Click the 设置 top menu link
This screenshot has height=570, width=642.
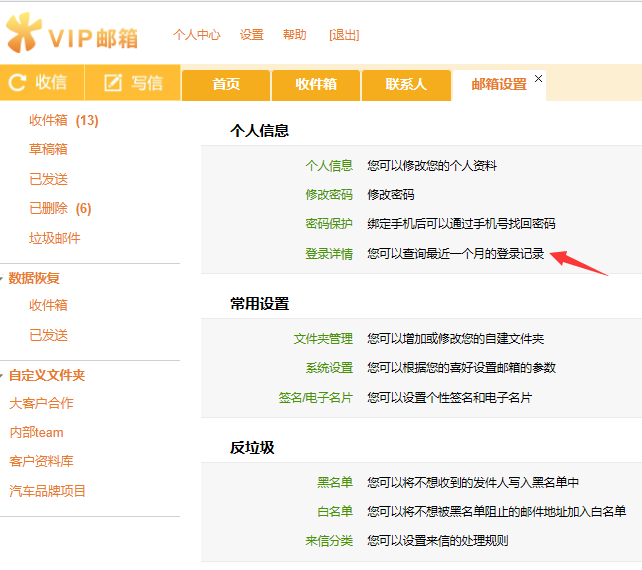pos(252,35)
